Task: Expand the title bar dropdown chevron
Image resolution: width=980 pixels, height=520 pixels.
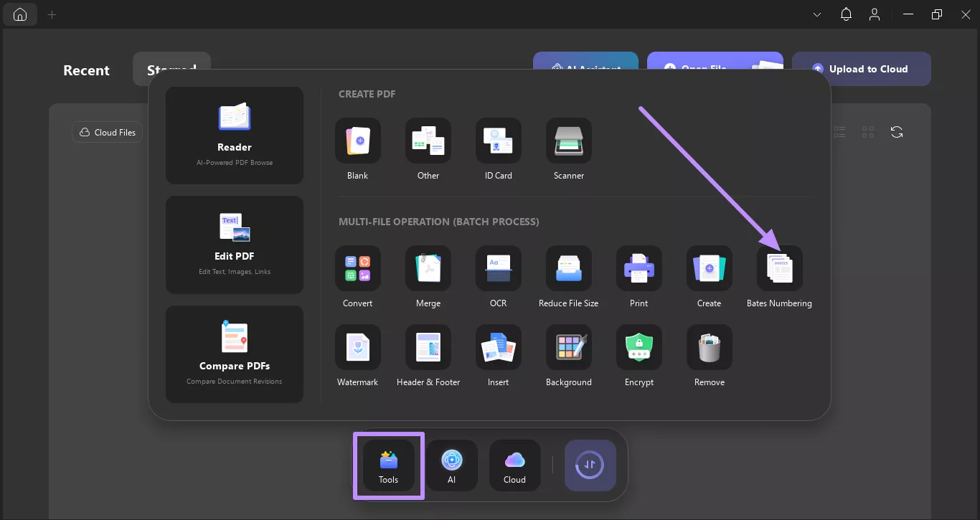Action: [x=817, y=14]
